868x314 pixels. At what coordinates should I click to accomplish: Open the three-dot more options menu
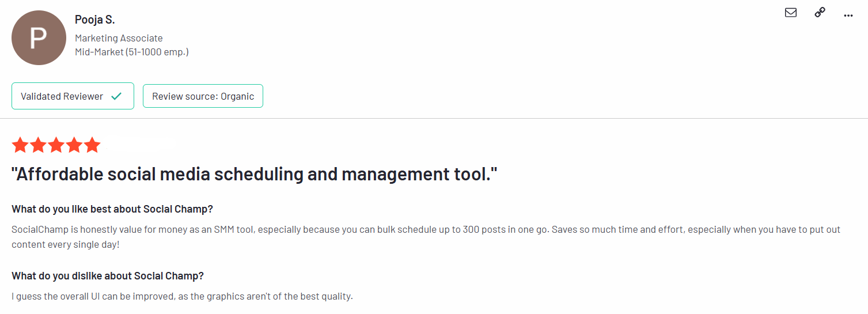click(x=848, y=15)
